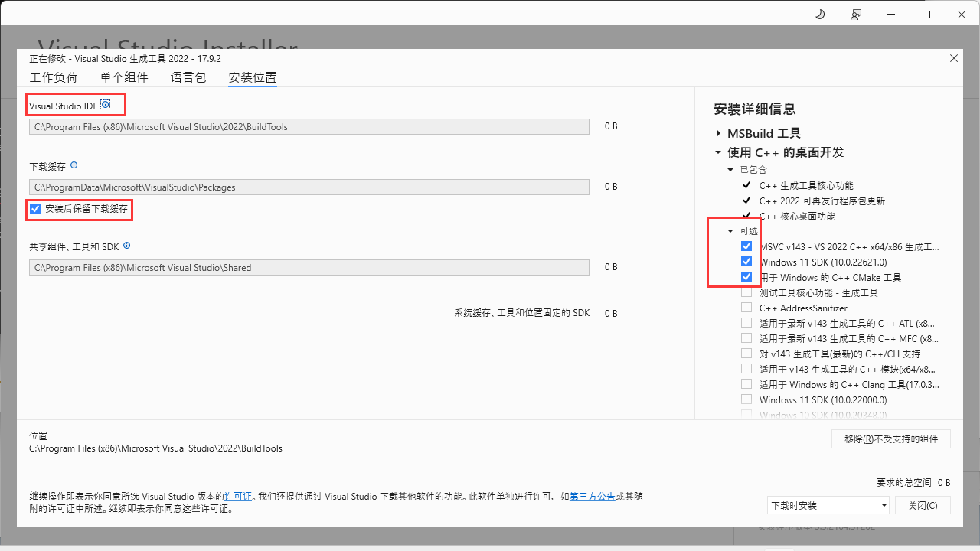Check Windows 11 SDK (10.0.22000.0)
Viewport: 980px width, 551px height.
click(746, 399)
